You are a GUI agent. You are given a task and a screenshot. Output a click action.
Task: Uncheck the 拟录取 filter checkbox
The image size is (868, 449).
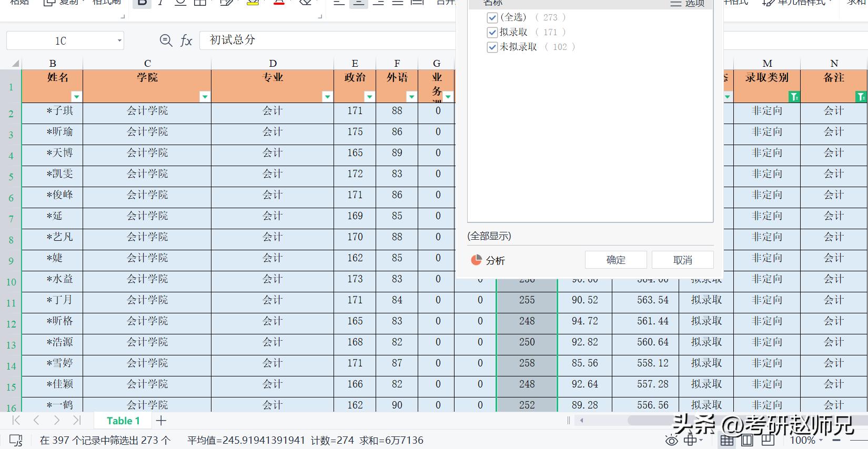492,32
